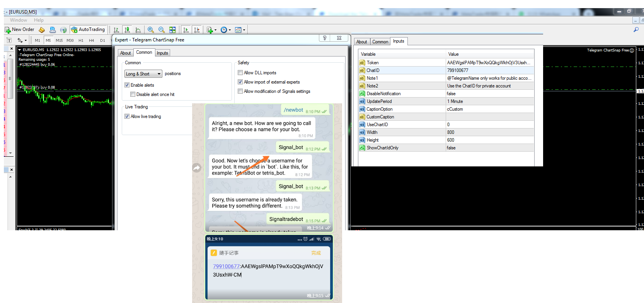Expand the periods clock dropdown arrow
The width and height of the screenshot is (644, 303).
tap(230, 30)
